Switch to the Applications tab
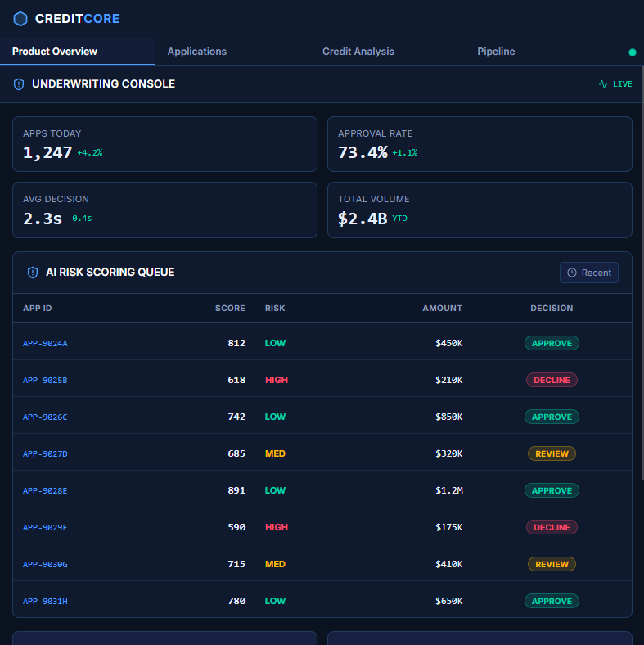This screenshot has width=644, height=645. 196,52
